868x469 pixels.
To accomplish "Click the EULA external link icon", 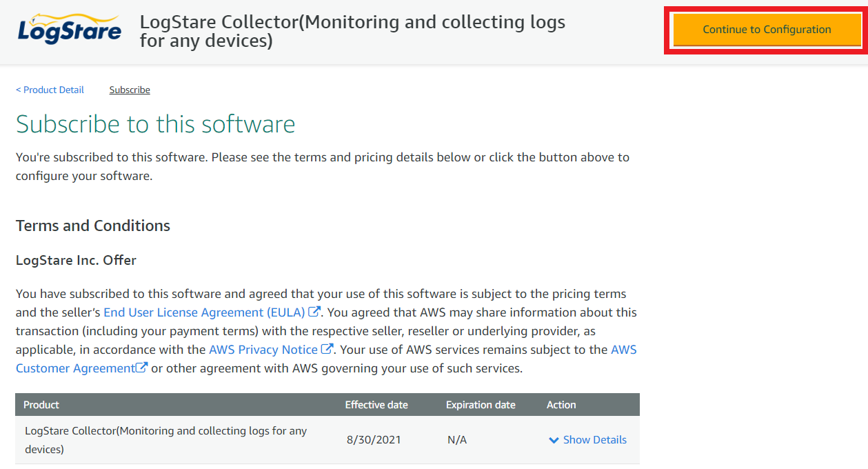I will (x=314, y=312).
